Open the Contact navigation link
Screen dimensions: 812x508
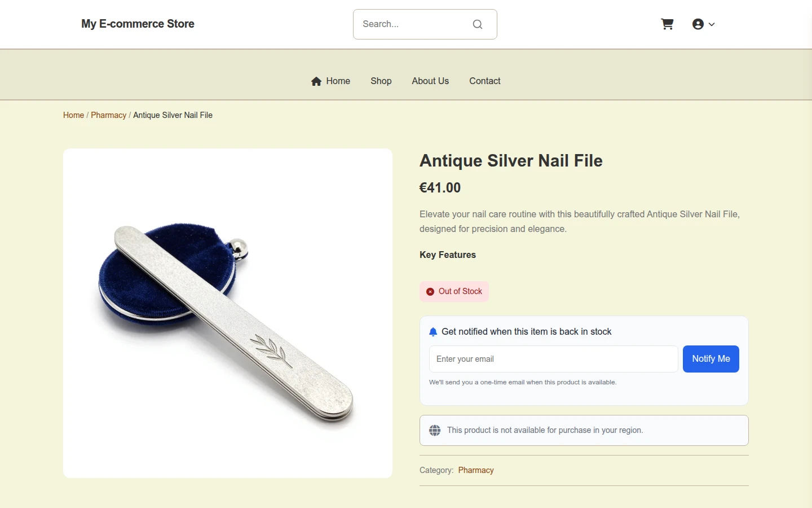(485, 81)
